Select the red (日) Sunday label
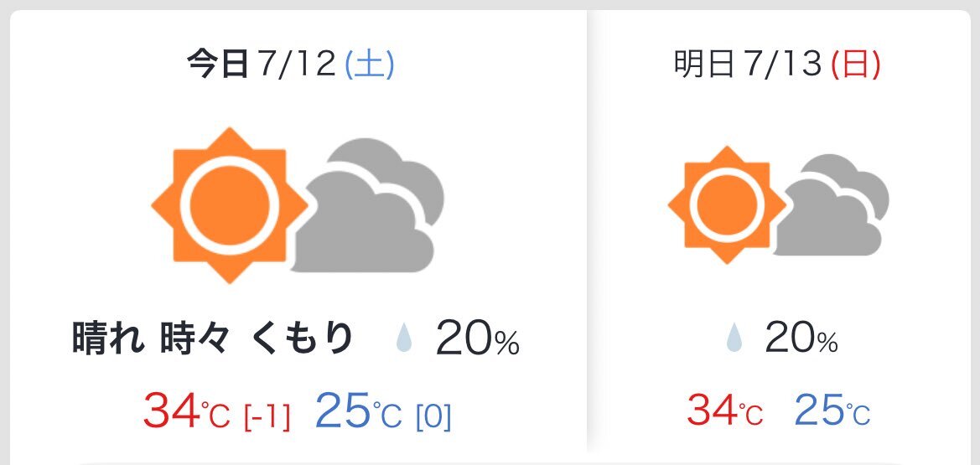The image size is (980, 465). (856, 65)
